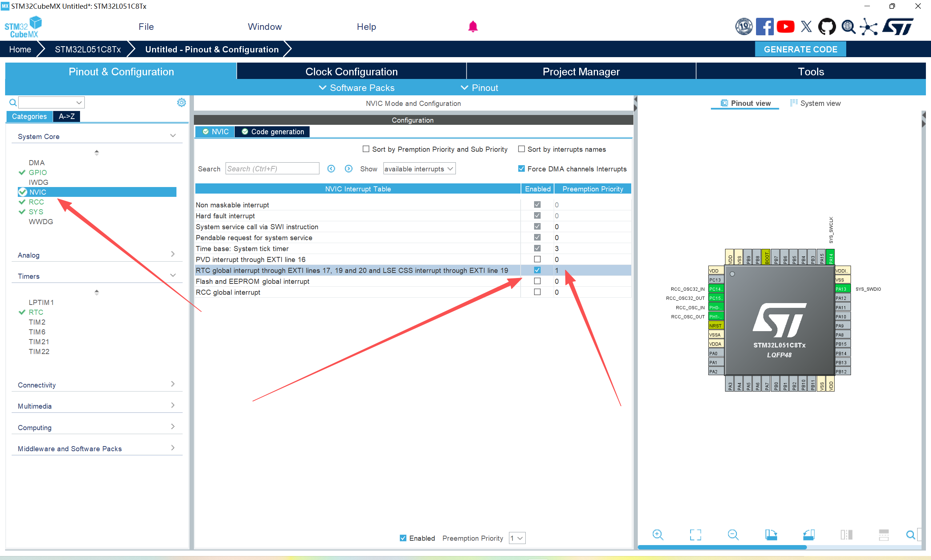Open the Code generation tab

(272, 132)
